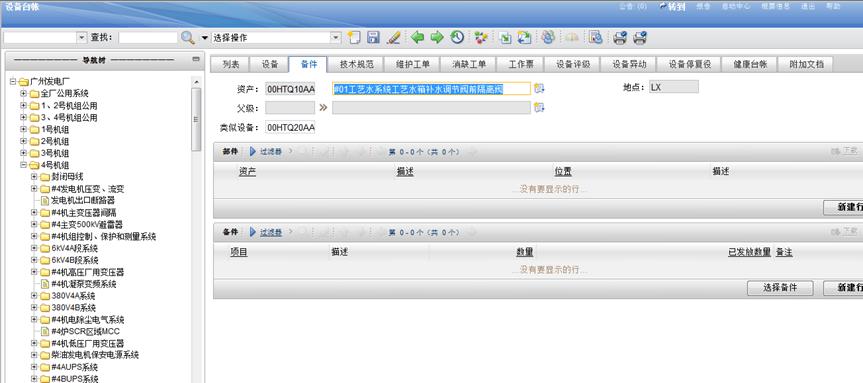
Task: Open the 设备评级 tab
Action: [x=572, y=64]
